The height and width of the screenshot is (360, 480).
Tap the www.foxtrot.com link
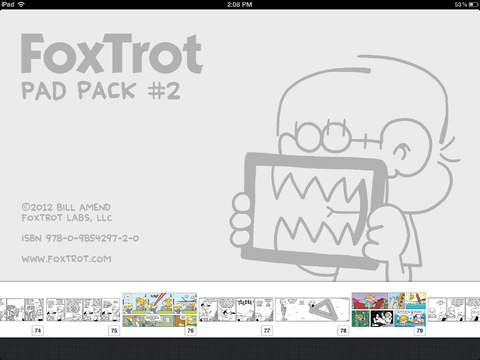tap(66, 259)
